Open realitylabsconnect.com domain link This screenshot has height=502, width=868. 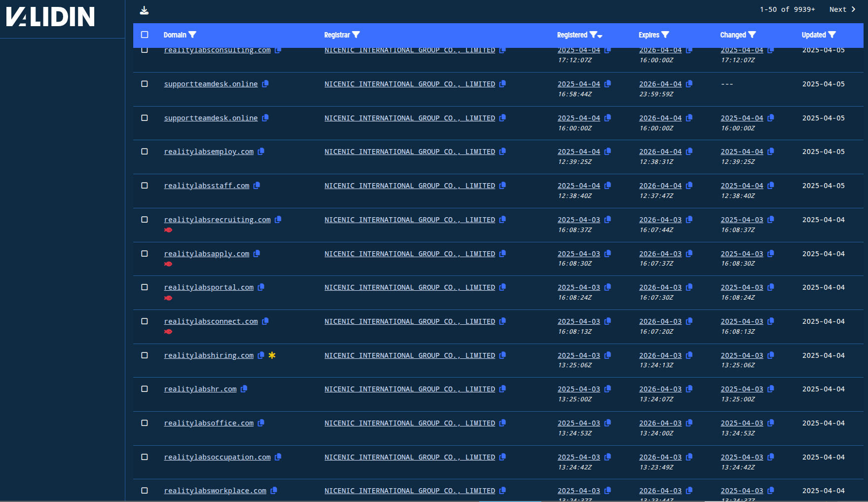pos(211,321)
